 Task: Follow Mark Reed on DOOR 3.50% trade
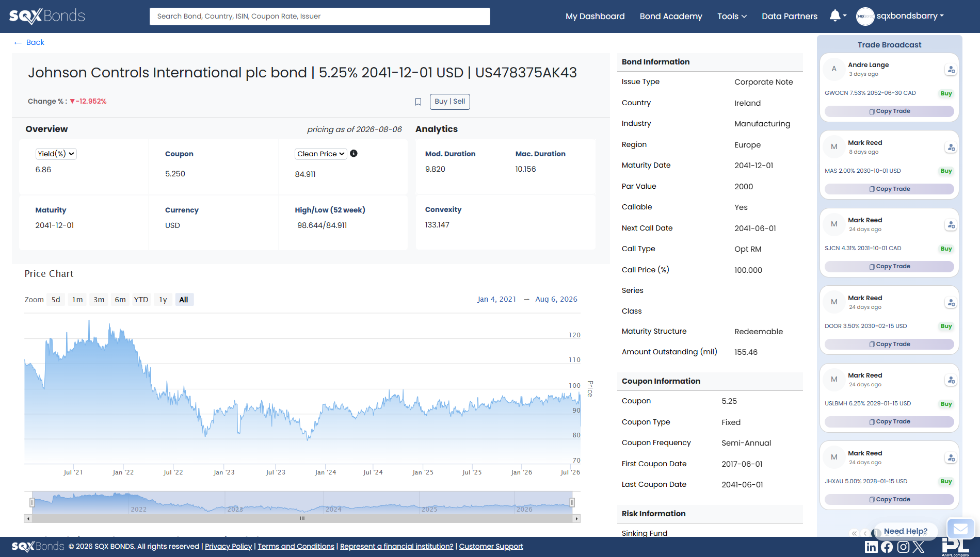(951, 303)
